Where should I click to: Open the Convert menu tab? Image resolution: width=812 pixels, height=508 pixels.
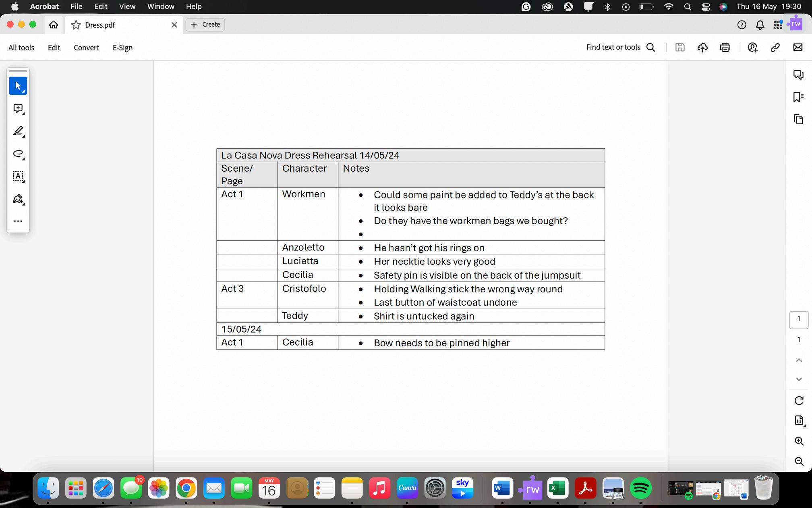pyautogui.click(x=86, y=48)
